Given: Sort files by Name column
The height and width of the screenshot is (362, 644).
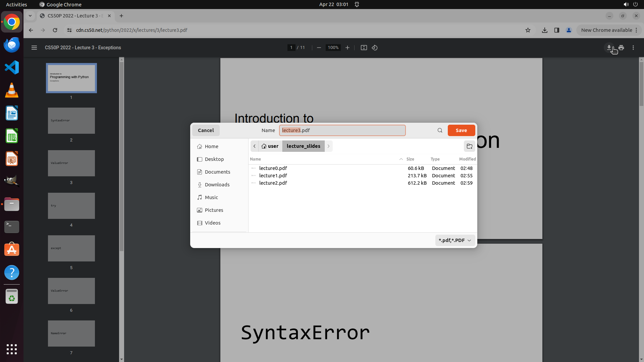Looking at the screenshot, I should click(255, 159).
